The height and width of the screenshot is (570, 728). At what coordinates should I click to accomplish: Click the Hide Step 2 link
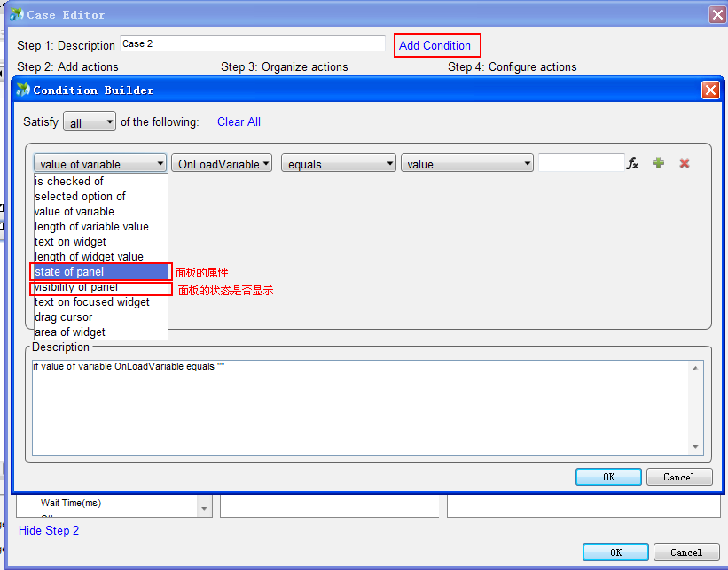tap(48, 530)
